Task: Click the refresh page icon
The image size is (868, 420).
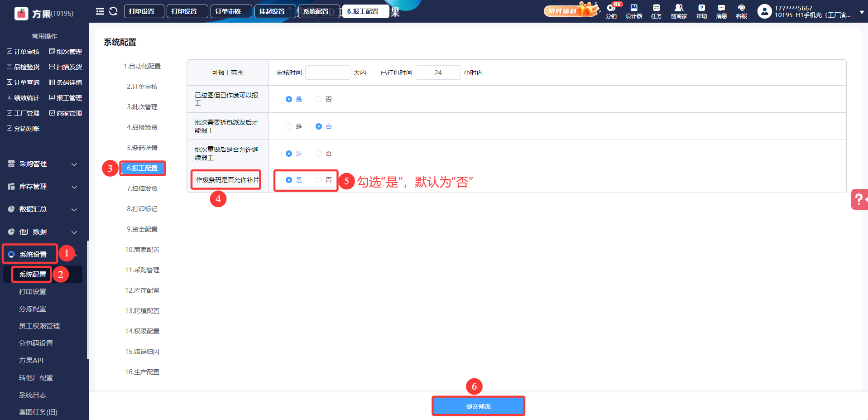Action: point(113,11)
